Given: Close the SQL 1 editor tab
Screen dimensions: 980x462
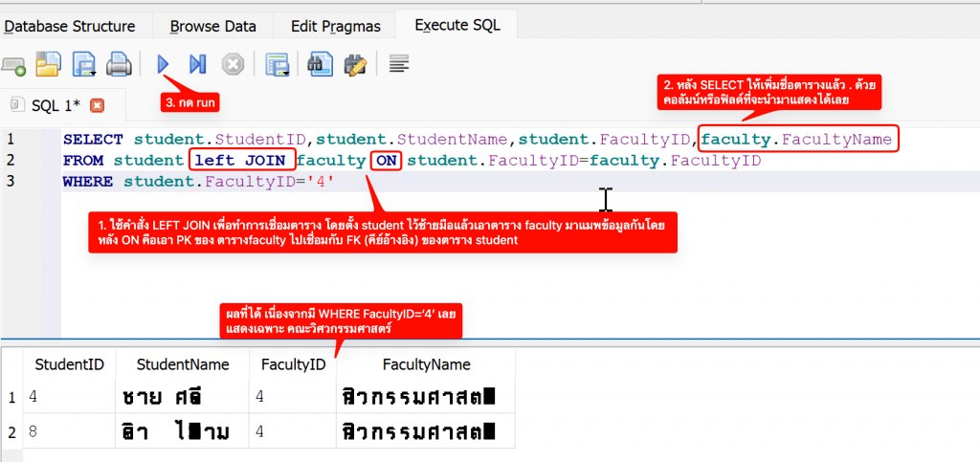Looking at the screenshot, I should (96, 105).
